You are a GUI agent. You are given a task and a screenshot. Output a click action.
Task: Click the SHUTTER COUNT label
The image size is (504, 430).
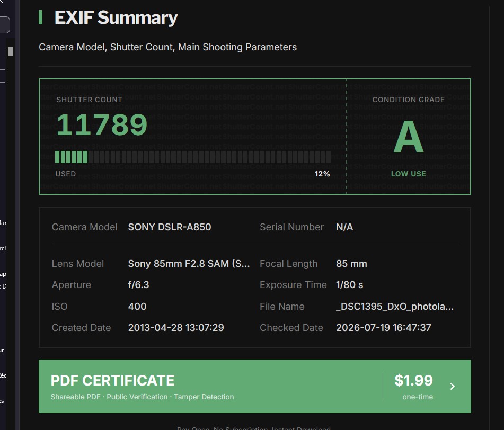tap(90, 100)
